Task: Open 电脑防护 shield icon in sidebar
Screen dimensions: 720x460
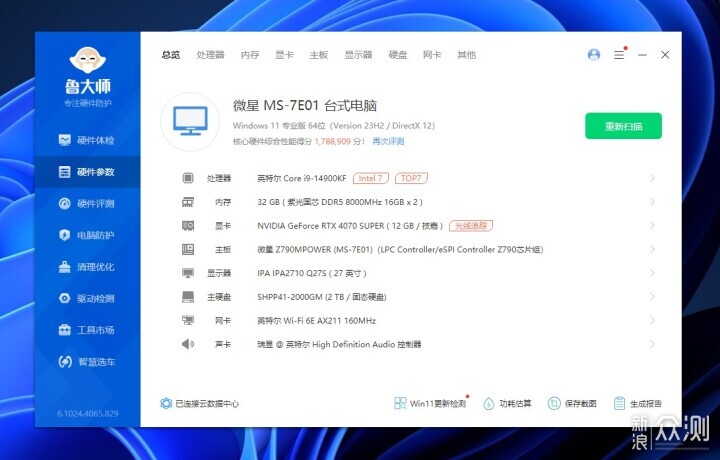Action: (64, 235)
